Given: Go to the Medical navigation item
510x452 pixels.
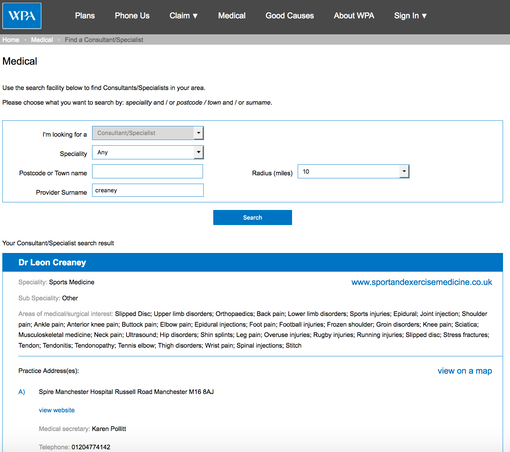Looking at the screenshot, I should 232,16.
